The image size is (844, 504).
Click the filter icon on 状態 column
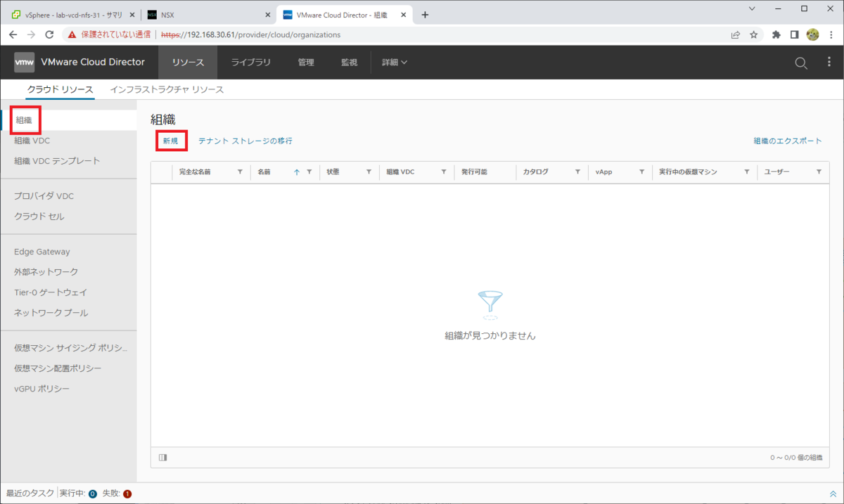369,172
